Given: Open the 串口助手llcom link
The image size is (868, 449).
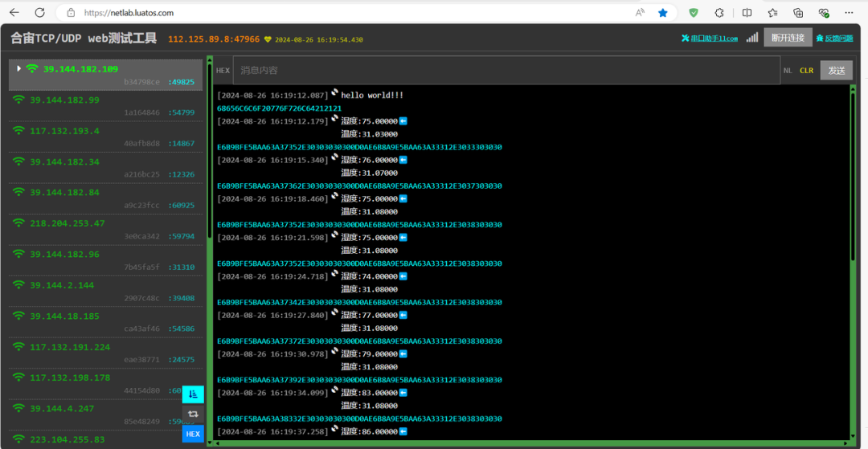Looking at the screenshot, I should pyautogui.click(x=714, y=39).
